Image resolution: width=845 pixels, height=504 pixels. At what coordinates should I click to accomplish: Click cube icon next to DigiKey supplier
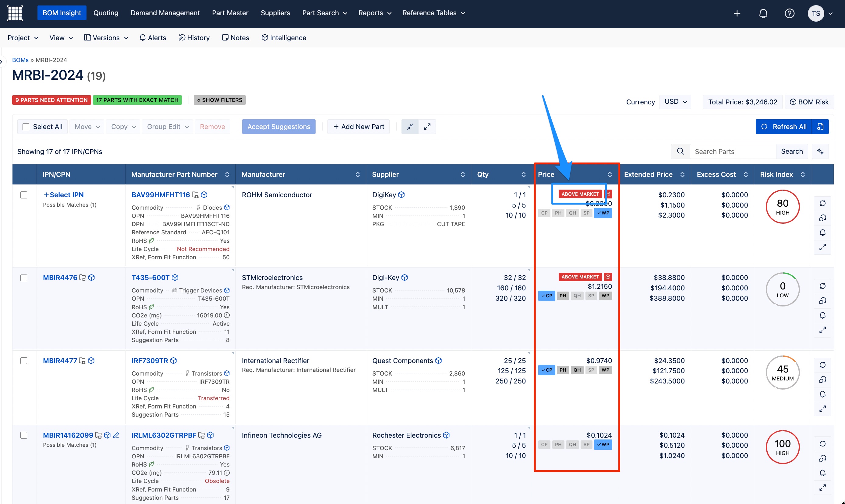[401, 195]
